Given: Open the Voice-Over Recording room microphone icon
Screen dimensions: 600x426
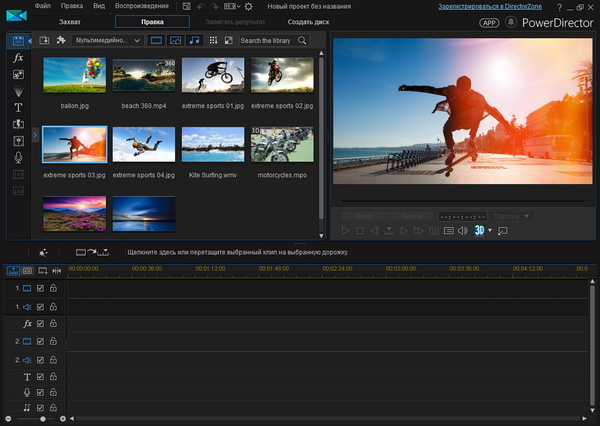Looking at the screenshot, I should (18, 157).
